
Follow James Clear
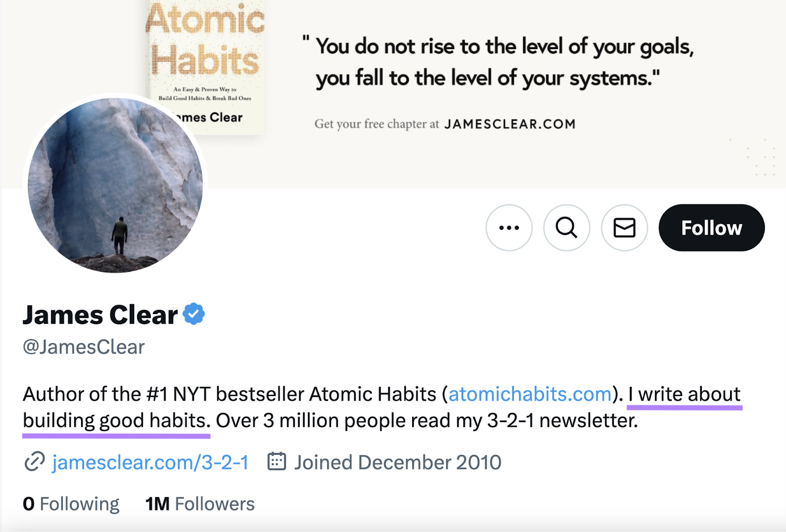tap(711, 227)
